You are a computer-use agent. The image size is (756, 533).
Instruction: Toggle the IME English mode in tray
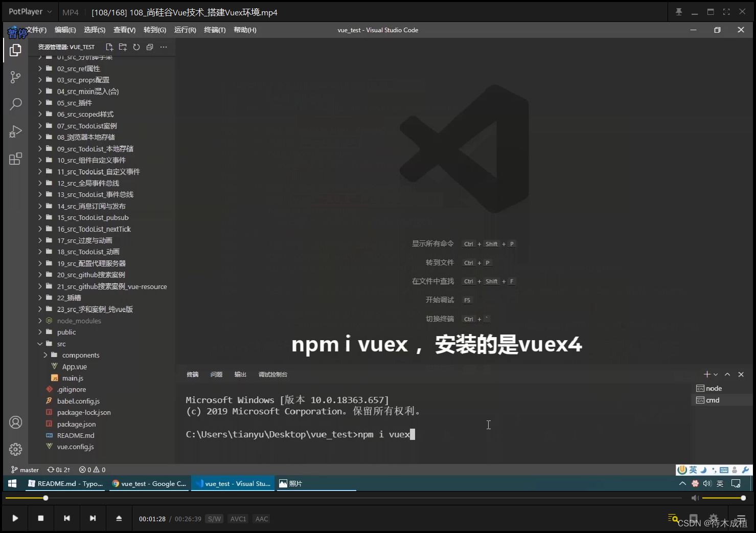720,483
